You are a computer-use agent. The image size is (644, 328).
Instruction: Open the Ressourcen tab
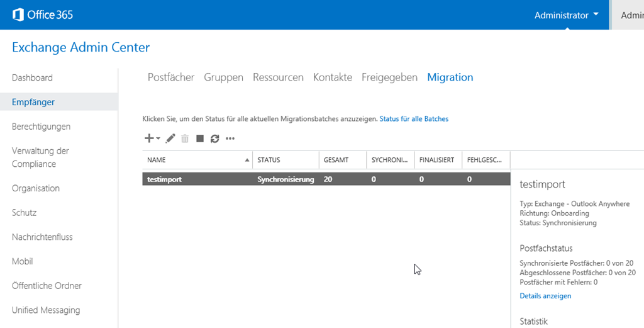coord(278,77)
